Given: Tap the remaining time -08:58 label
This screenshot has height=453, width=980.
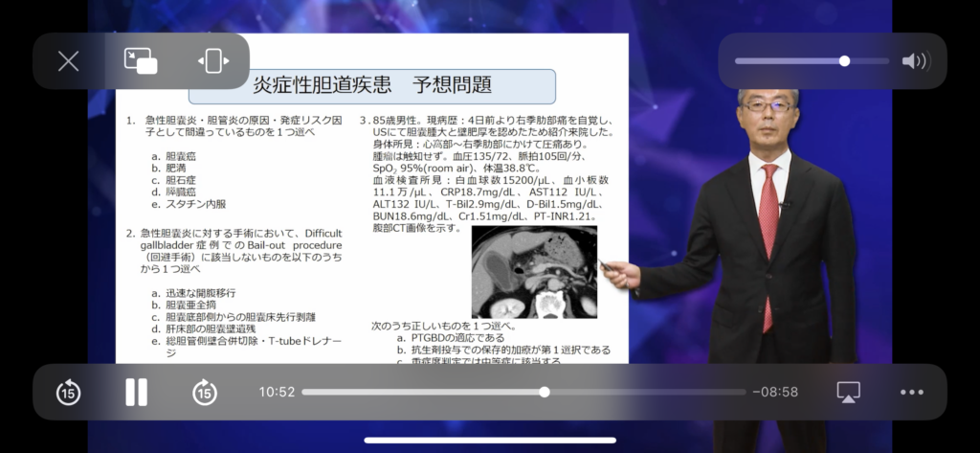Looking at the screenshot, I should 775,392.
